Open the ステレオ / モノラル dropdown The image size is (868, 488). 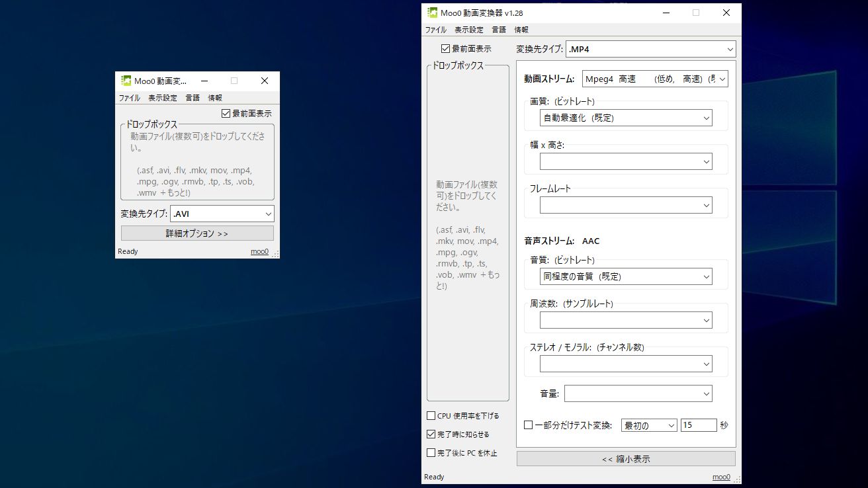[626, 364]
